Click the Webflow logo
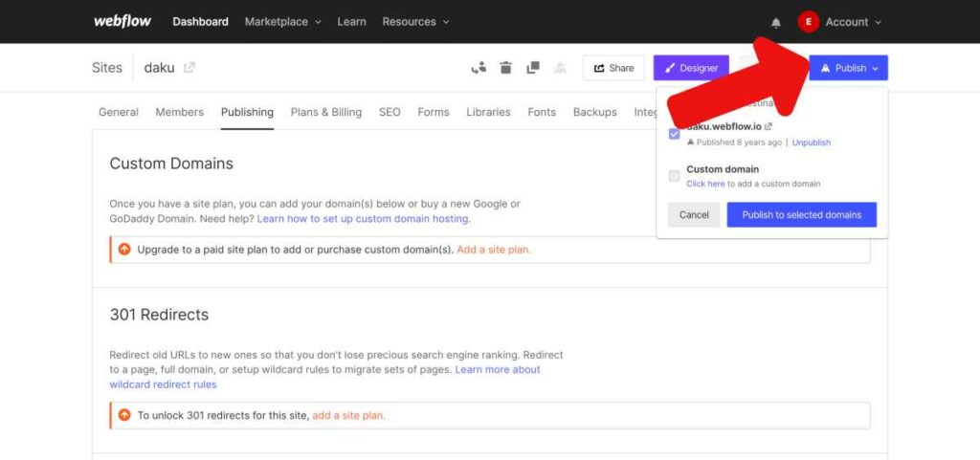This screenshot has width=980, height=460. pos(118,21)
